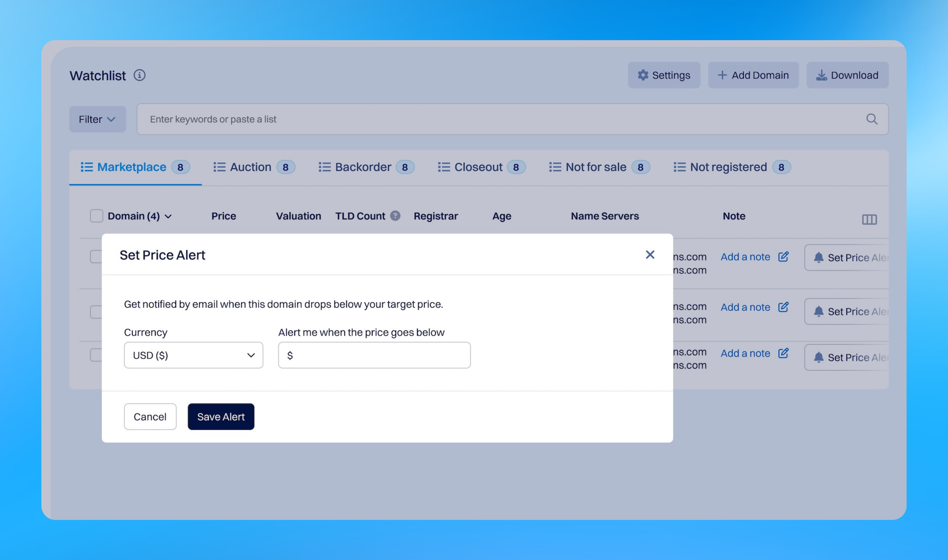This screenshot has width=948, height=560.
Task: Click the Save Alert button
Action: pyautogui.click(x=221, y=417)
